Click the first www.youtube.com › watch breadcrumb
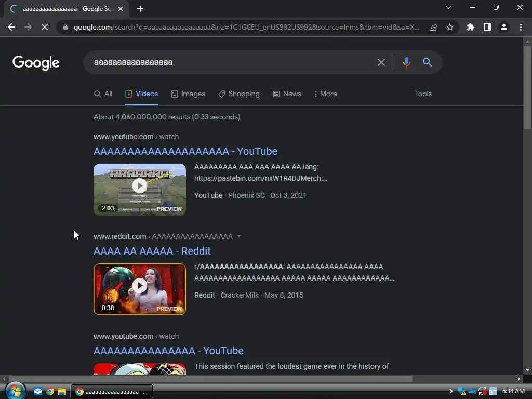532x399 pixels. click(x=136, y=137)
